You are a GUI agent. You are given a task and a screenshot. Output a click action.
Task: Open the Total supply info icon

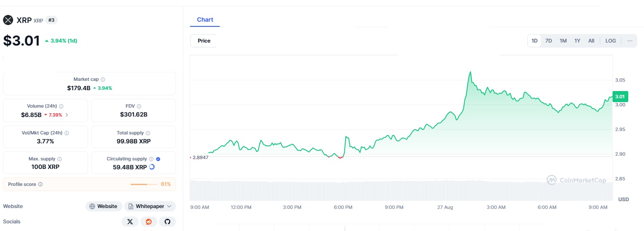tap(148, 133)
